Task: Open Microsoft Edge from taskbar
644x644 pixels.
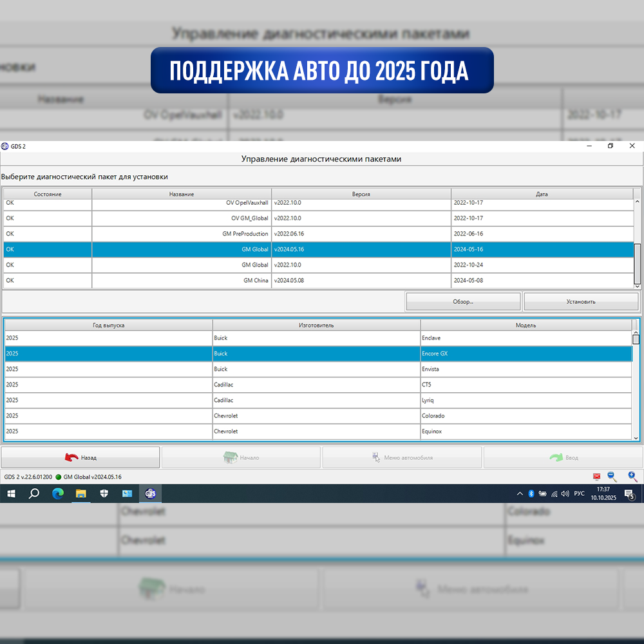Action: pos(58,494)
